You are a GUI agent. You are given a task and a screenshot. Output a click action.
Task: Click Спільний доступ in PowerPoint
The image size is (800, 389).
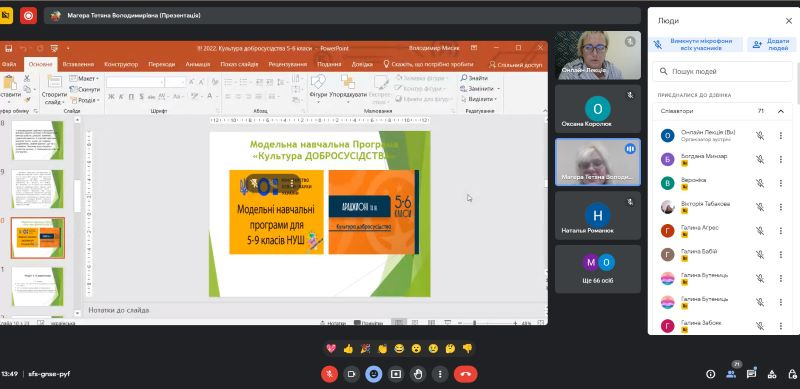click(x=515, y=65)
